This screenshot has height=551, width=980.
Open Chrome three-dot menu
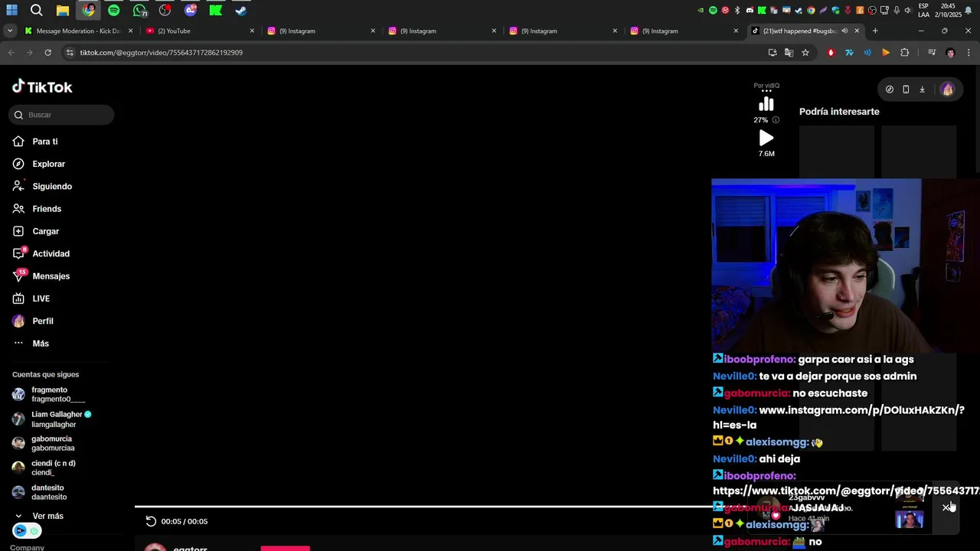coord(969,53)
